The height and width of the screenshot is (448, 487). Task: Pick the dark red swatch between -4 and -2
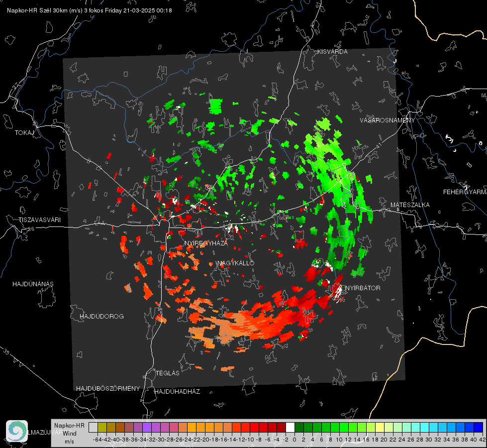tap(281, 427)
